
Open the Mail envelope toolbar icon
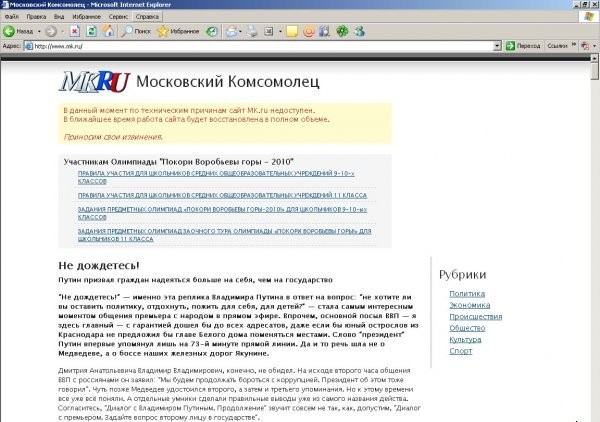click(231, 31)
